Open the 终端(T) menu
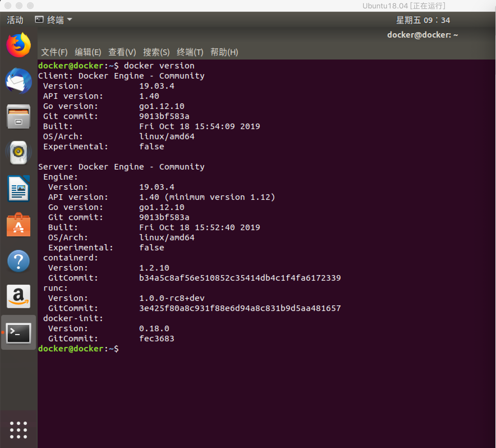This screenshot has height=448, width=496. pyautogui.click(x=190, y=52)
